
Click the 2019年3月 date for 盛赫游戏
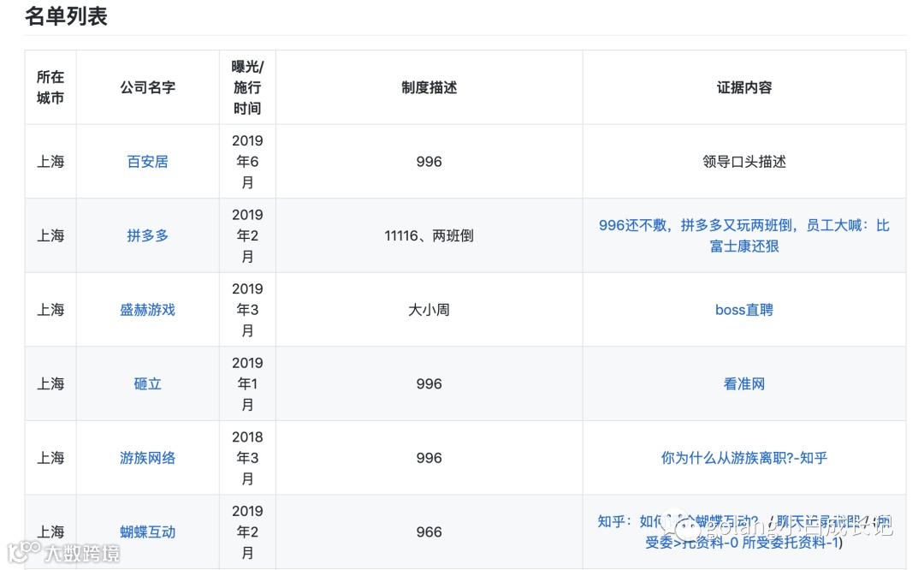point(247,310)
